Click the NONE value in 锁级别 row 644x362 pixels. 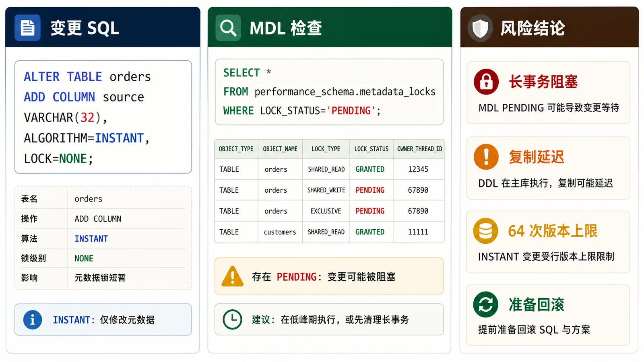84,258
